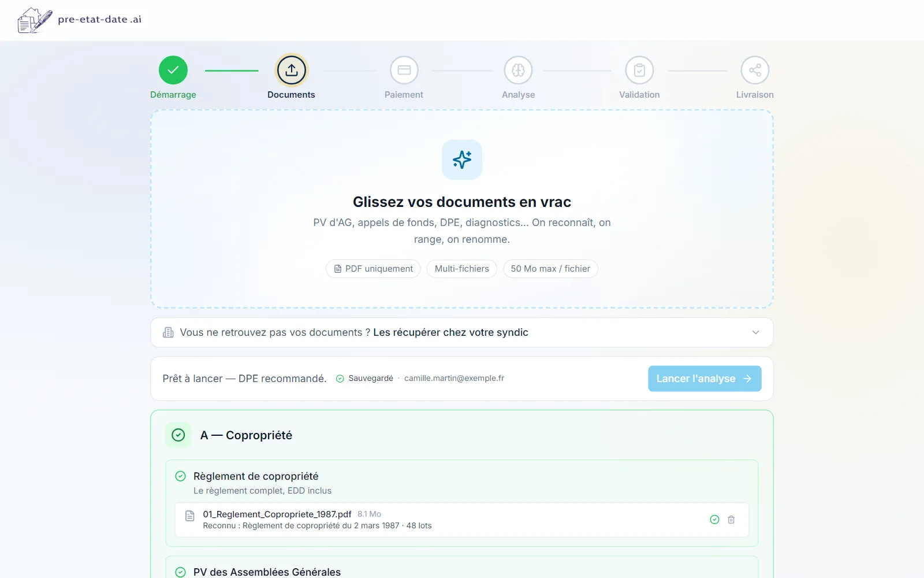Select the Paiement card step icon
The width and height of the screenshot is (924, 578).
point(404,70)
